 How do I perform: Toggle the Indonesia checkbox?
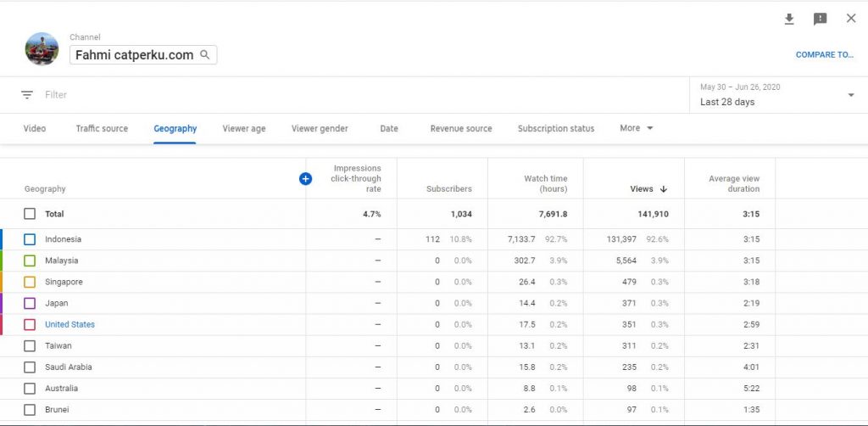pos(30,239)
